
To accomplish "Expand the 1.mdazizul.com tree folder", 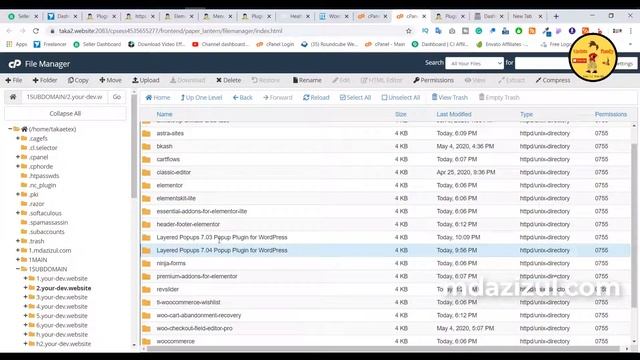I will pos(18,250).
